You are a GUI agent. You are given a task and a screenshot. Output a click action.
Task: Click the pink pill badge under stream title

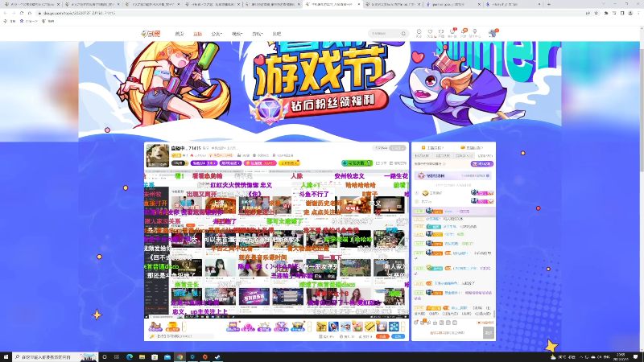[259, 163]
